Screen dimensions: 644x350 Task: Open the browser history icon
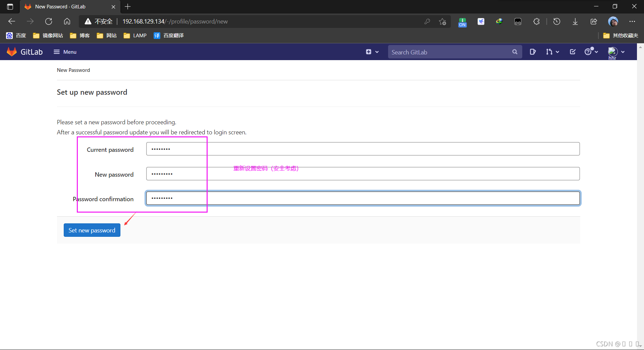click(x=557, y=21)
